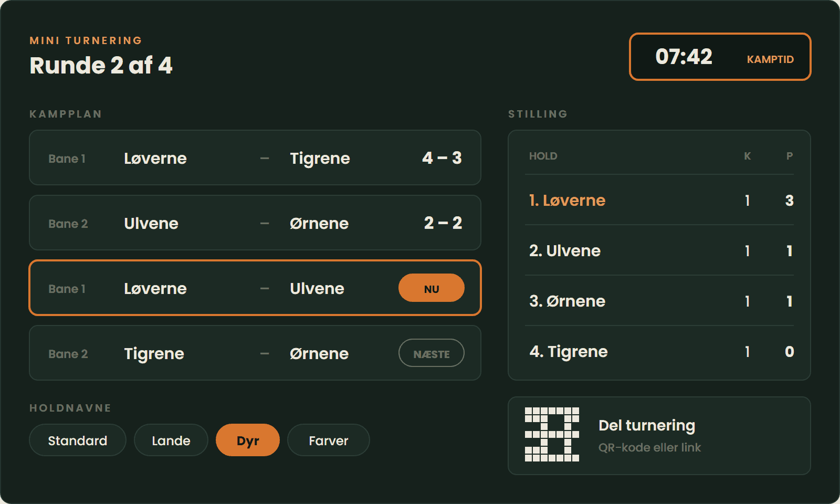Switch team names to Farver
This screenshot has height=504, width=840.
(329, 440)
